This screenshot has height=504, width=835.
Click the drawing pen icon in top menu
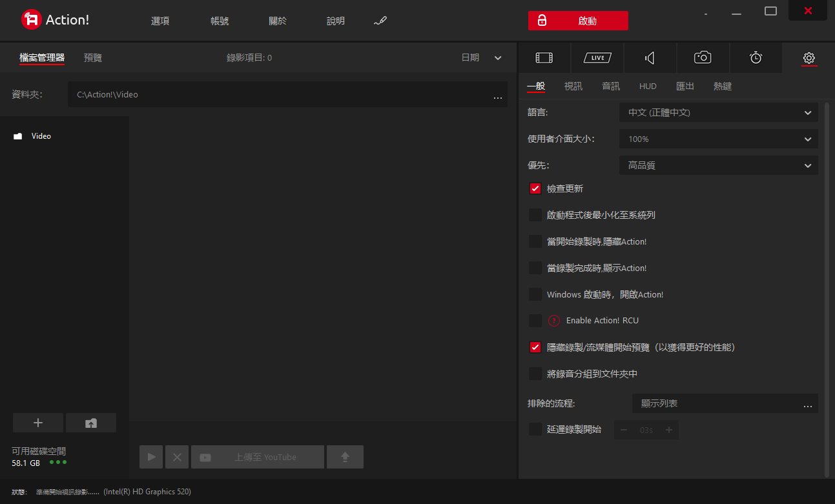coord(380,21)
